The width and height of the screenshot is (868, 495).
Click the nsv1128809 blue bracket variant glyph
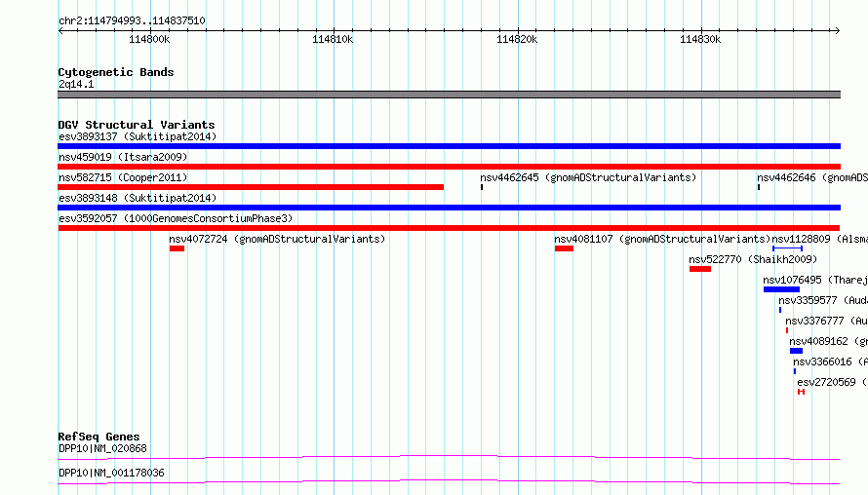788,248
